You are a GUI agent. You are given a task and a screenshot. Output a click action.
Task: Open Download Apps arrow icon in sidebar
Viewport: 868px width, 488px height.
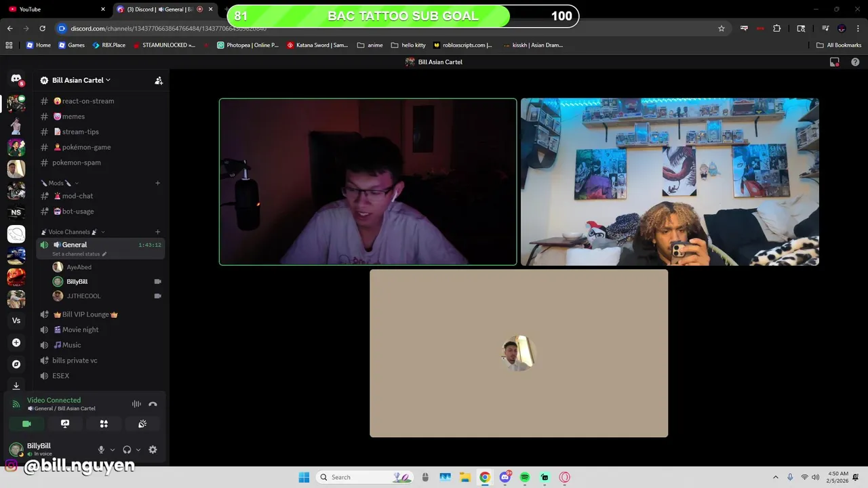point(16,386)
